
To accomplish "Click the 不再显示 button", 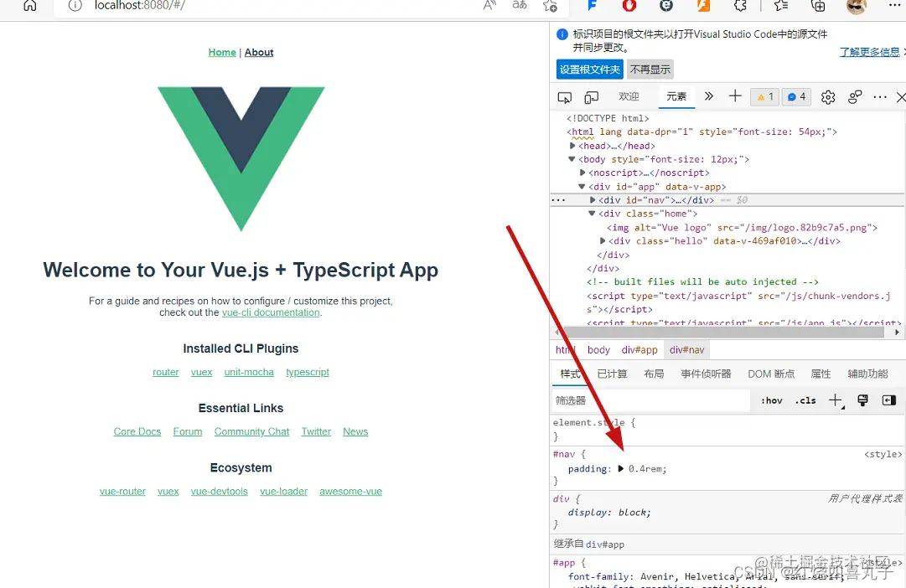I will pos(650,70).
